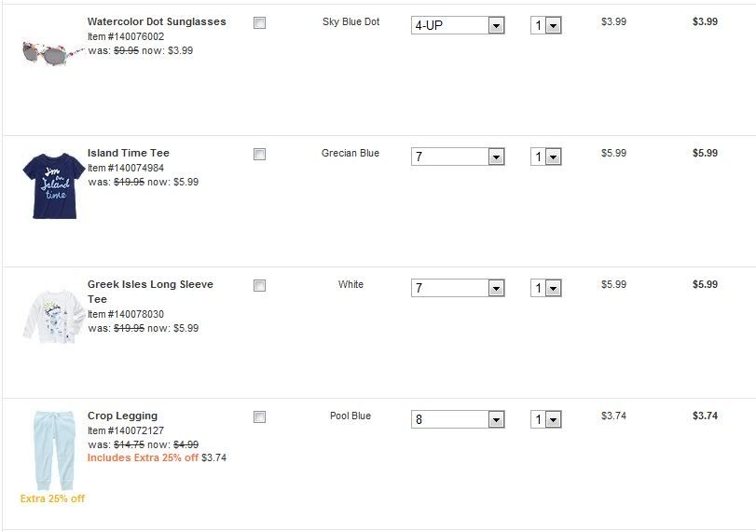Click the Crop Legging product name
Screen dimensions: 756x532
(x=122, y=416)
